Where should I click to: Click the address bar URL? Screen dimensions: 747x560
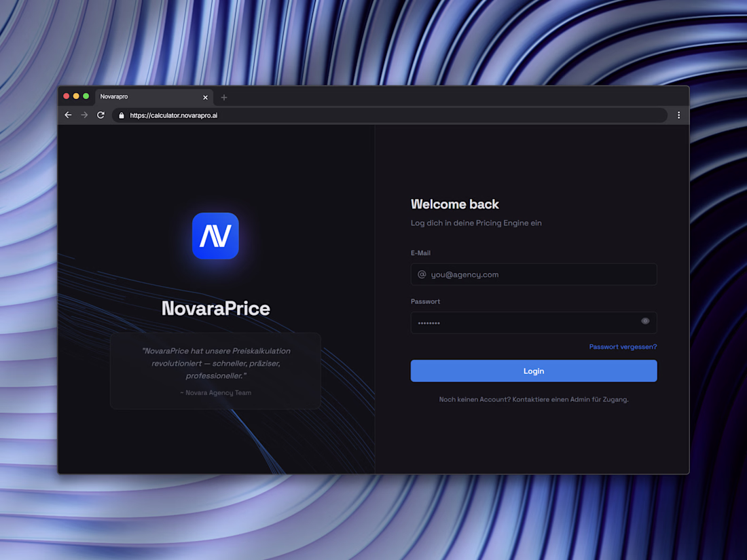pos(174,115)
